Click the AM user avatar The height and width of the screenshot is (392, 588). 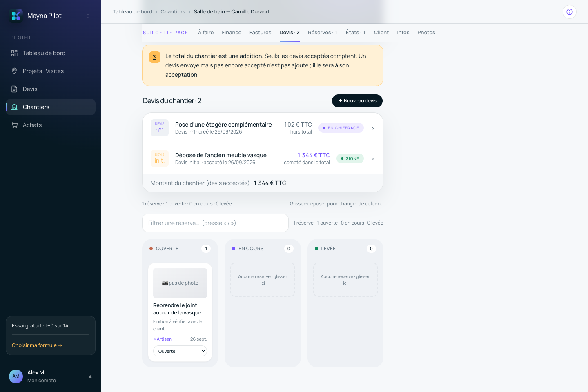(16, 376)
